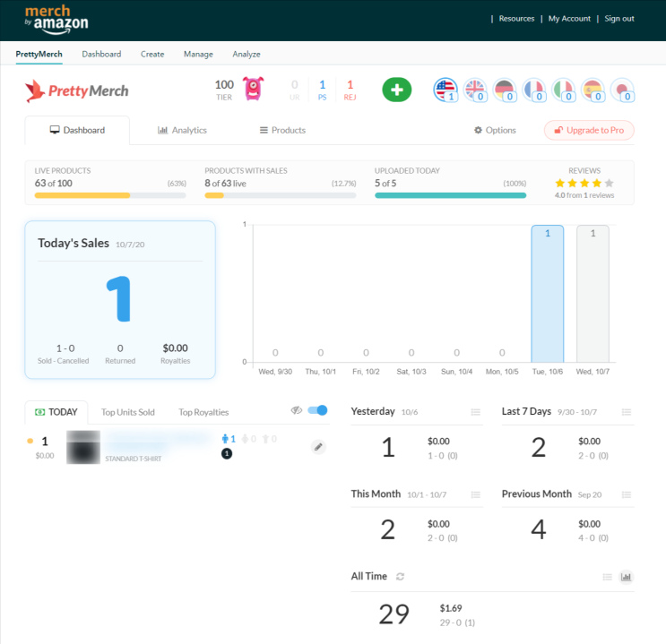Toggle the hide product details eye icon
Viewport: 666px width, 644px height.
[x=297, y=410]
